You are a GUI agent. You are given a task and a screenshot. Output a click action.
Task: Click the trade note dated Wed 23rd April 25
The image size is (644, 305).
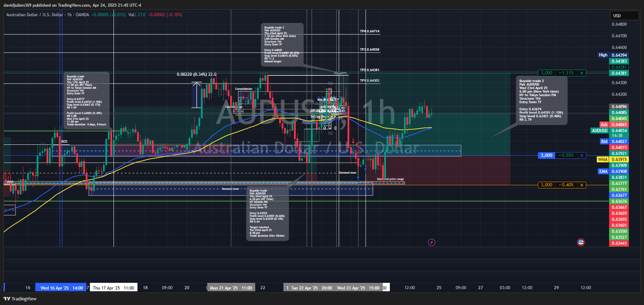point(542,100)
